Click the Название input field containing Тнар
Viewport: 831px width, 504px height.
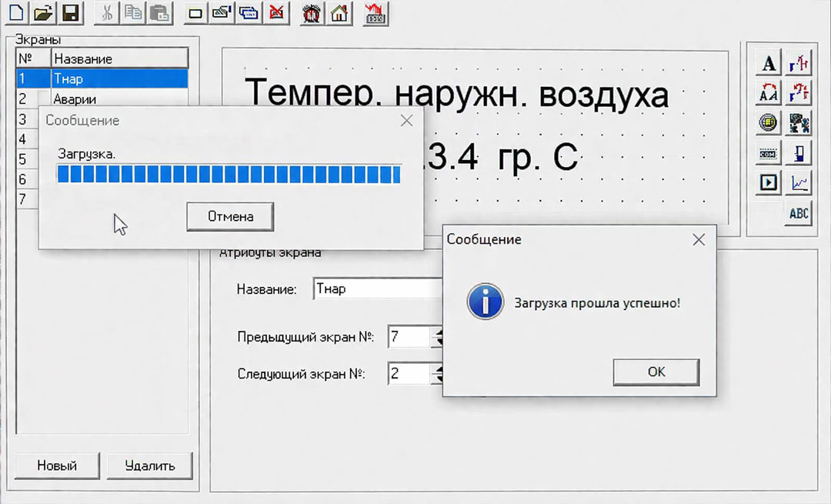pos(377,289)
